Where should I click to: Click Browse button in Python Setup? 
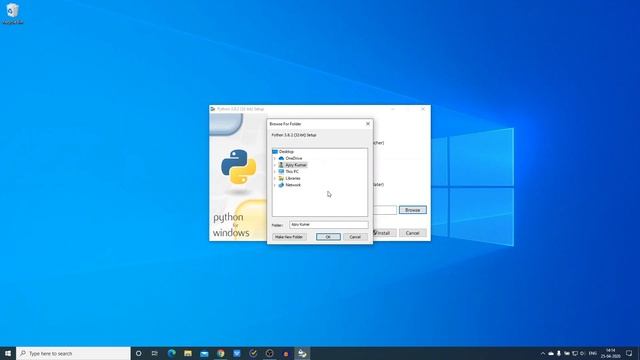coord(413,210)
